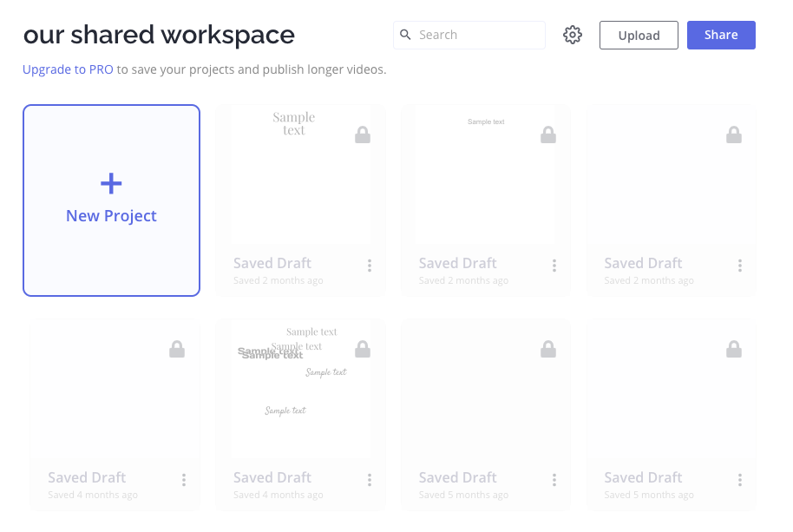The image size is (793, 532).
Task: Follow the Upgrade to PRO link
Action: coord(68,69)
